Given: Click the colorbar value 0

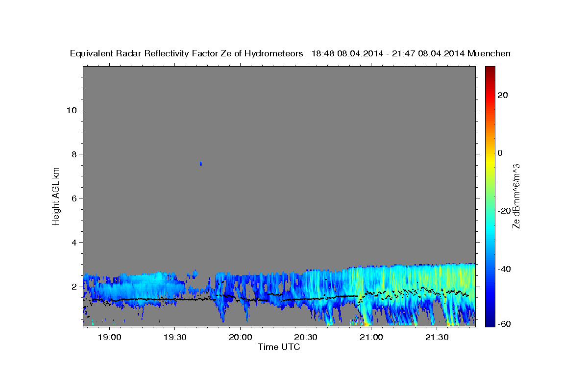Looking at the screenshot, I should point(500,153).
